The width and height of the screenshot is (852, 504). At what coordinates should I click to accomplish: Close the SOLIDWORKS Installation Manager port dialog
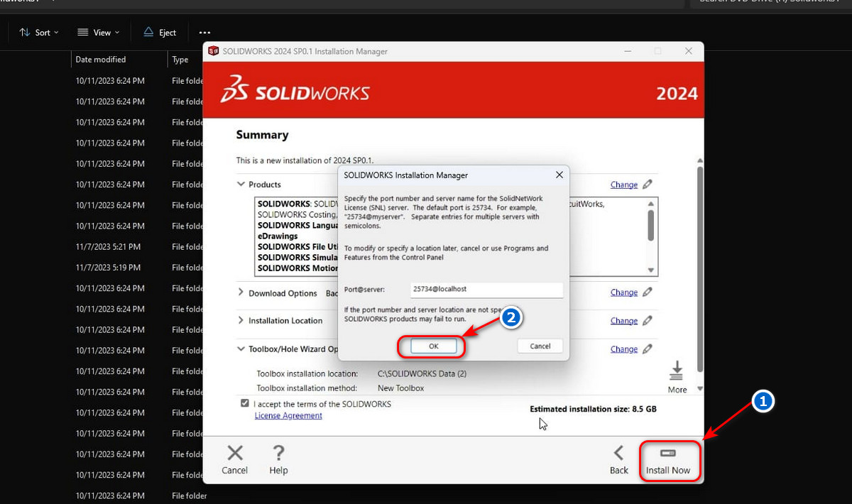(559, 175)
